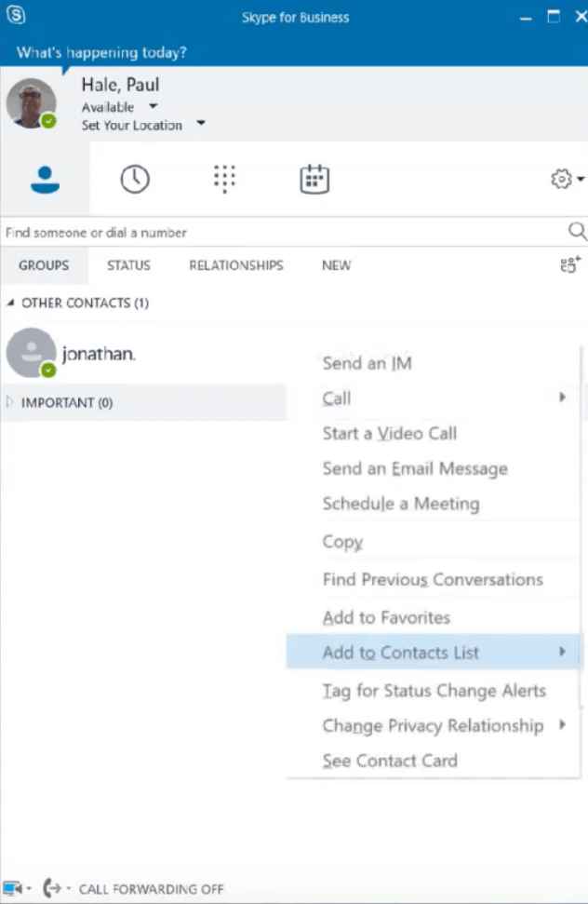
Task: Click Paul Hale's profile picture
Action: pos(31,102)
